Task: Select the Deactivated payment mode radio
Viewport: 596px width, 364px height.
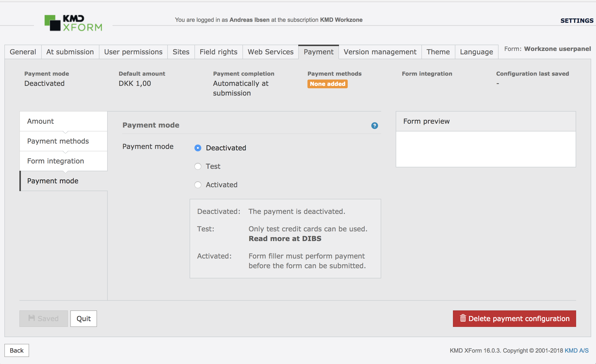Action: [198, 148]
